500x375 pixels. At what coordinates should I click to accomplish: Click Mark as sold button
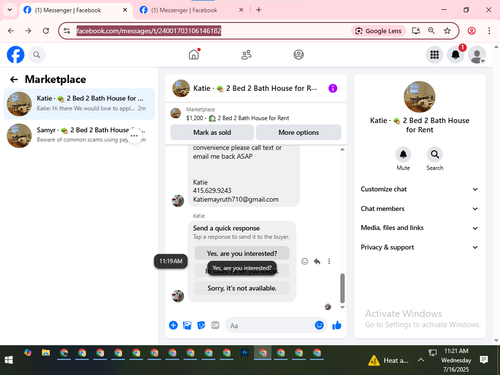212,132
